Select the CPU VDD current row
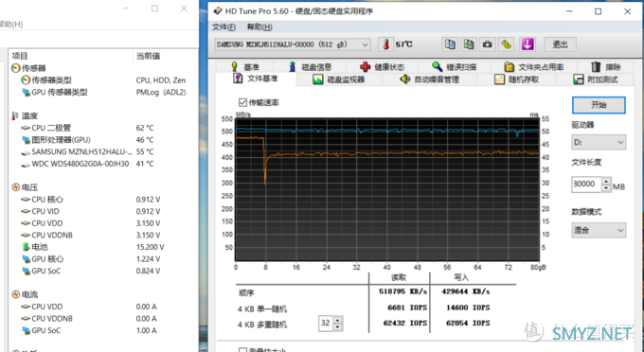The image size is (644, 352). (x=104, y=307)
